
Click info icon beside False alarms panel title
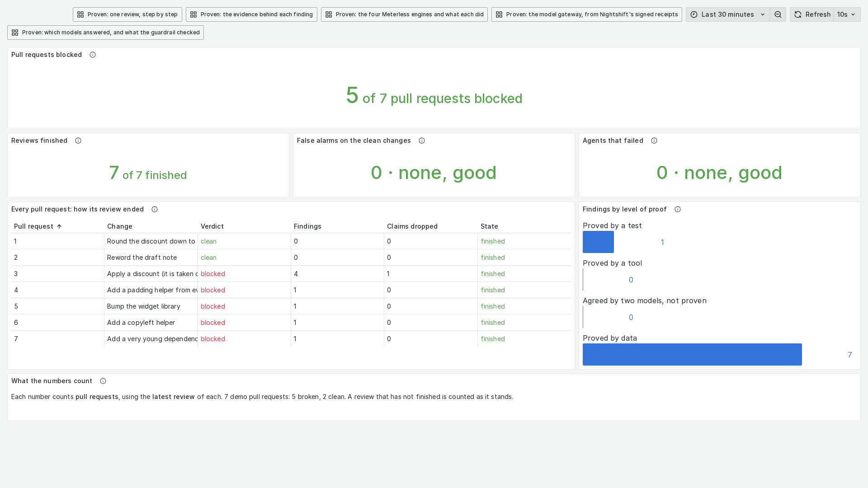(422, 141)
